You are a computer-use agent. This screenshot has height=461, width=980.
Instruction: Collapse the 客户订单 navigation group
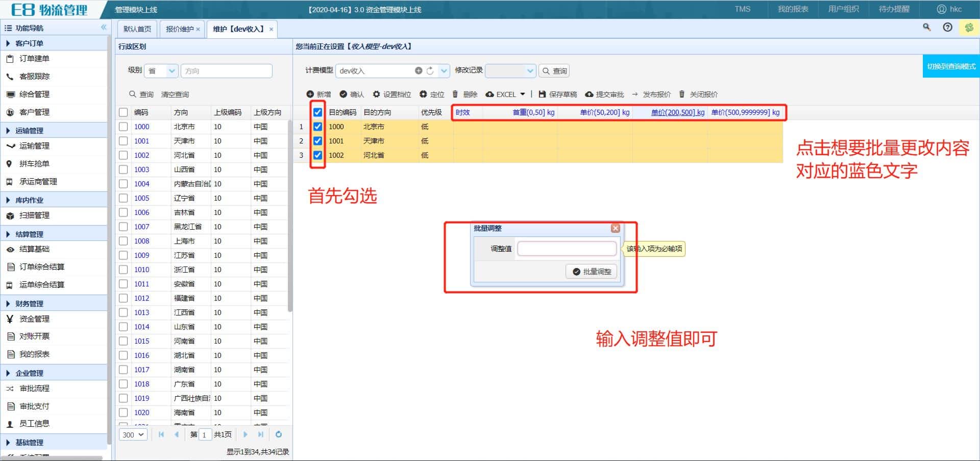tap(54, 43)
